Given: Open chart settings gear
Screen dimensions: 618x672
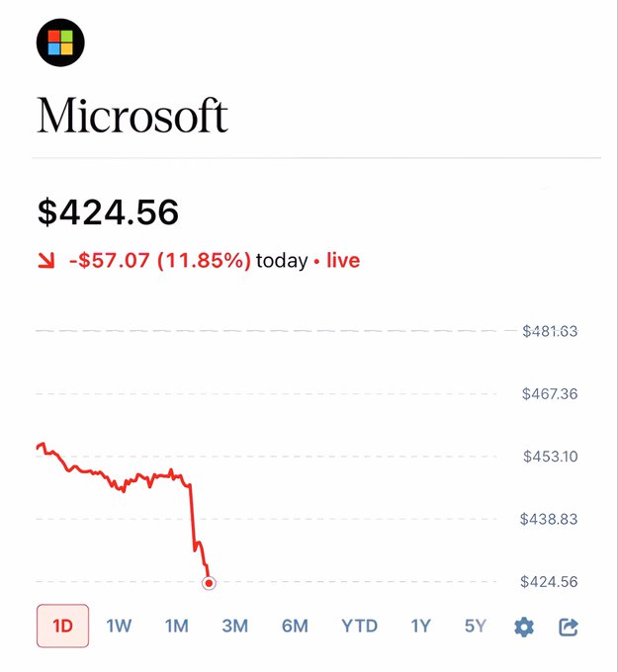Looking at the screenshot, I should 524,627.
